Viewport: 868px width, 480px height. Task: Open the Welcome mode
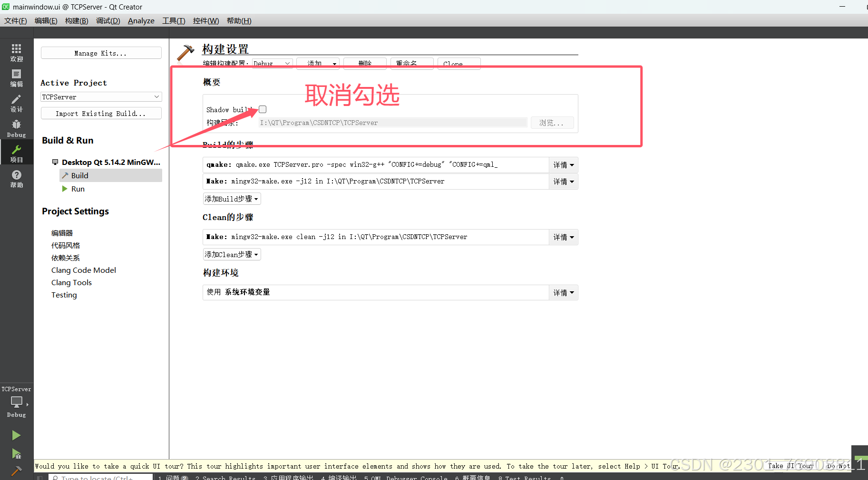[x=16, y=51]
